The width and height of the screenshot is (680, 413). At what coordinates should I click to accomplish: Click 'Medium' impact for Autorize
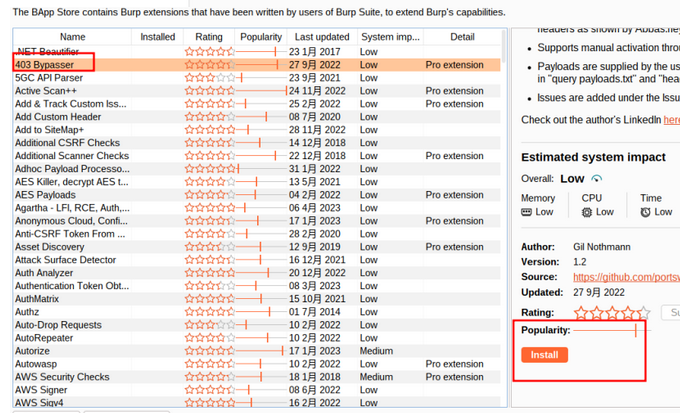click(x=376, y=351)
